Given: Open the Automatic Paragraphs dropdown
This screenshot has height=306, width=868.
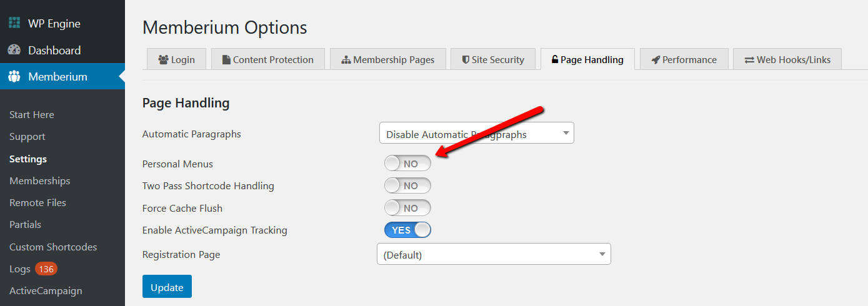Looking at the screenshot, I should pyautogui.click(x=477, y=133).
